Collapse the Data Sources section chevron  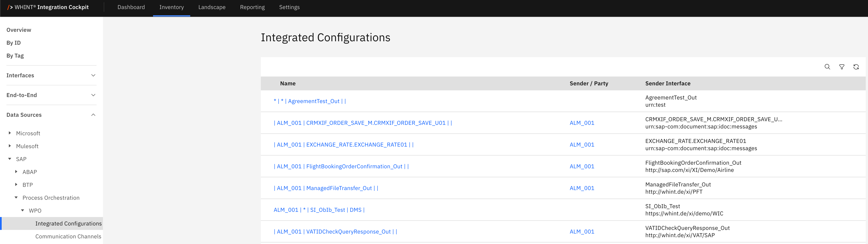click(93, 115)
